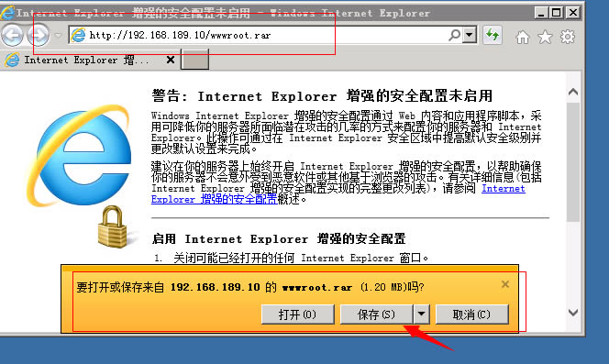Open the Home page icon
The height and width of the screenshot is (364, 609).
(x=523, y=38)
